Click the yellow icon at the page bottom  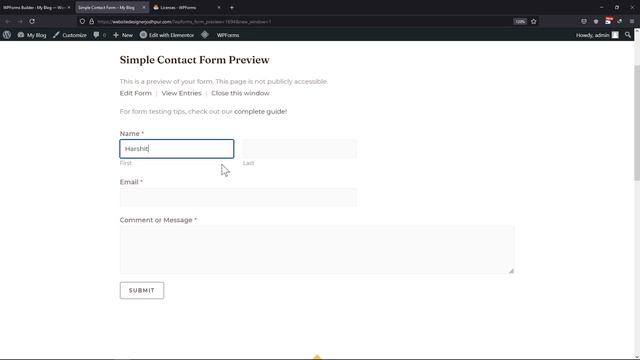317,357
